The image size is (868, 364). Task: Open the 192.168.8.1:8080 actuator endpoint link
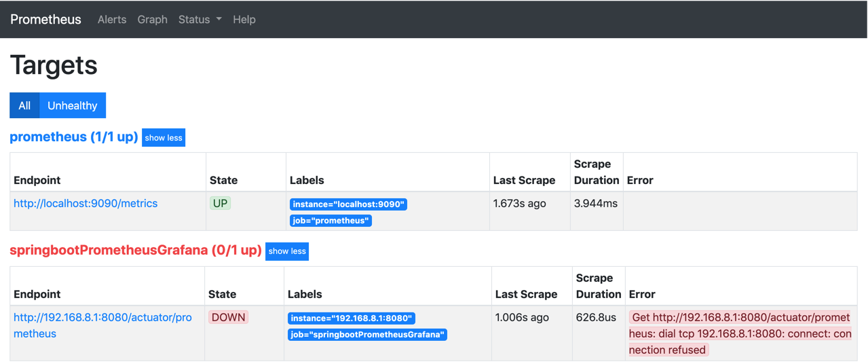[102, 325]
